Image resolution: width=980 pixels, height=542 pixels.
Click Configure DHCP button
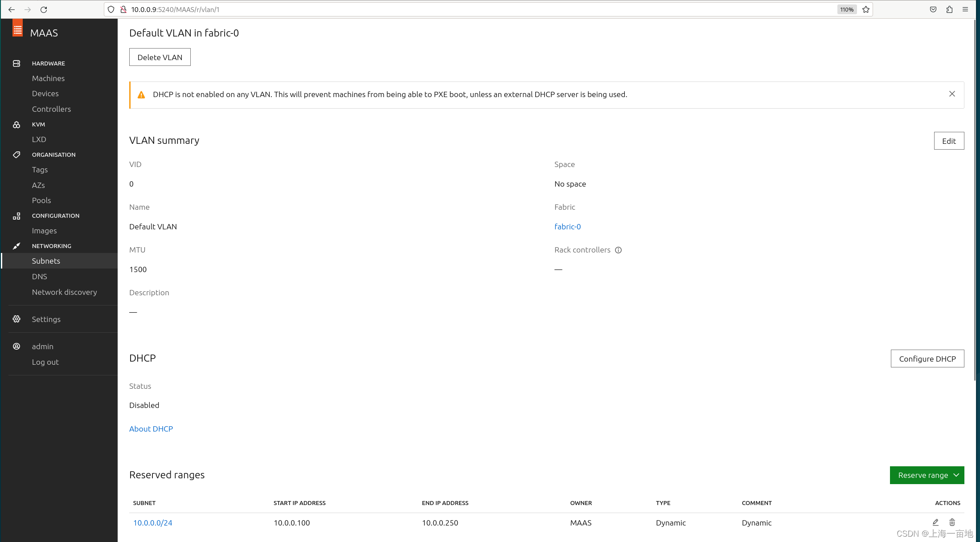pos(927,359)
